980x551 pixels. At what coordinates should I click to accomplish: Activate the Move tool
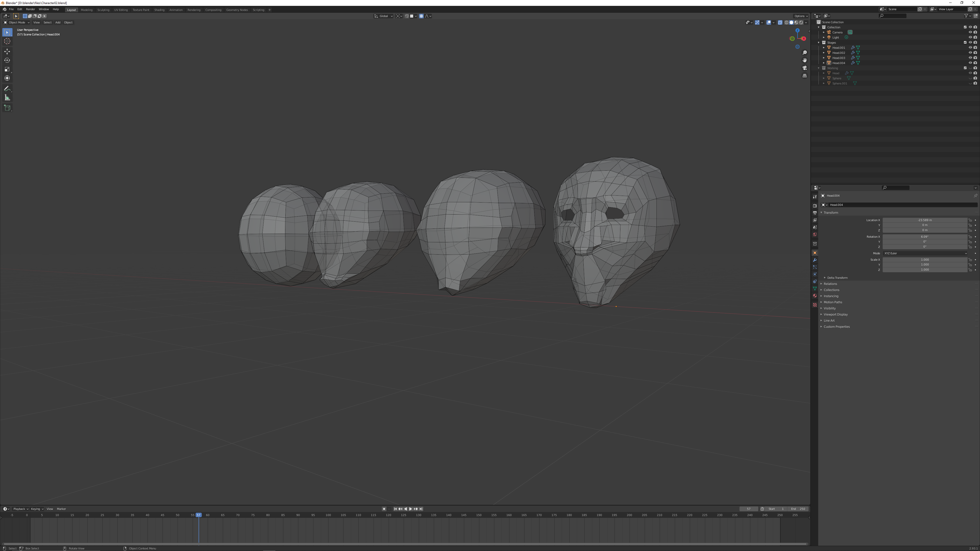coord(7,51)
